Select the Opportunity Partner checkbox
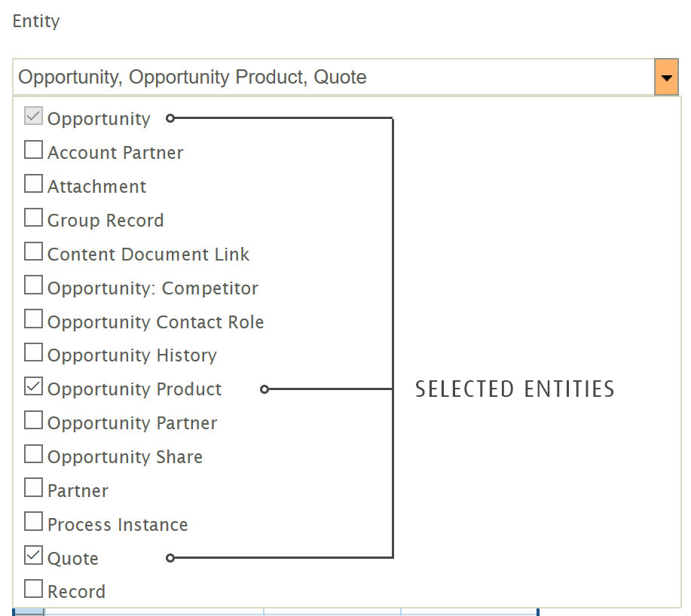The height and width of the screenshot is (616, 691). pyautogui.click(x=33, y=421)
